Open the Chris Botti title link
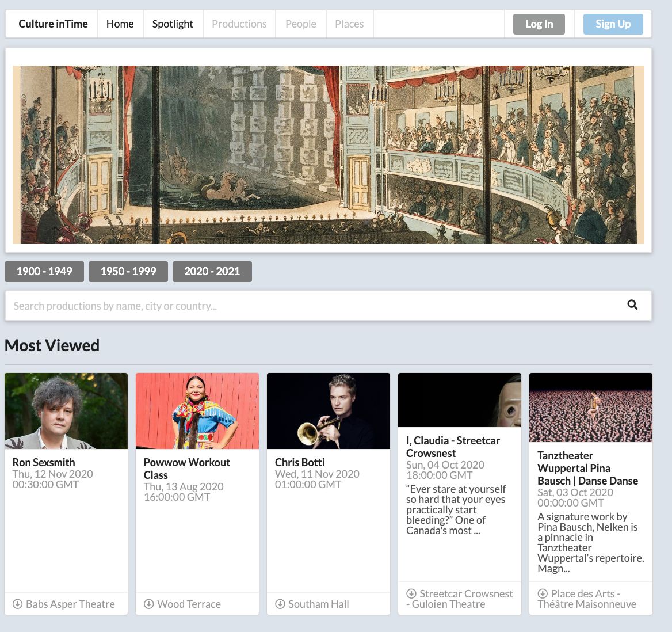The height and width of the screenshot is (632, 672). click(x=300, y=462)
